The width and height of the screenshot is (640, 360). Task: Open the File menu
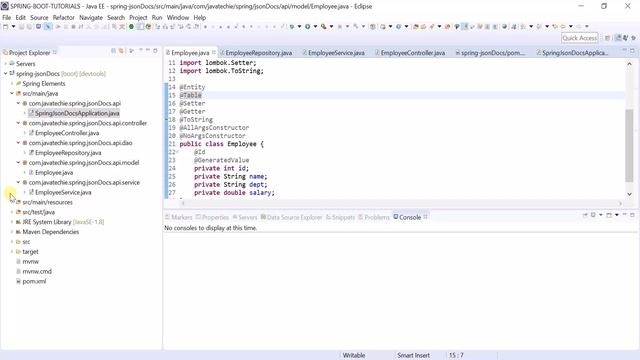7,18
